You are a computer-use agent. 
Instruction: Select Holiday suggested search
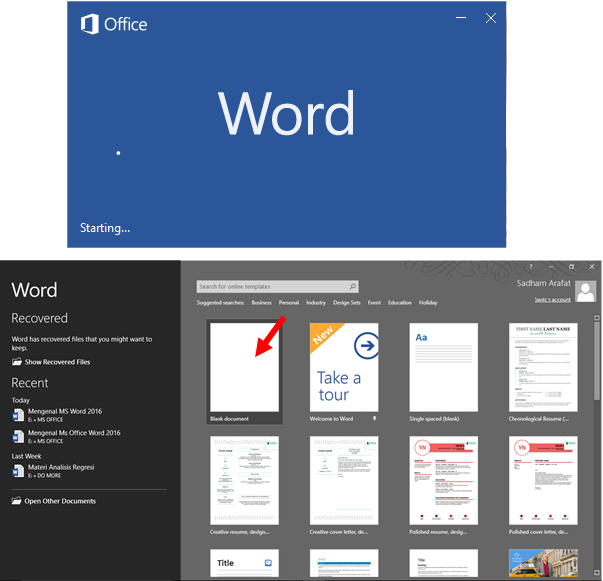pyautogui.click(x=428, y=303)
